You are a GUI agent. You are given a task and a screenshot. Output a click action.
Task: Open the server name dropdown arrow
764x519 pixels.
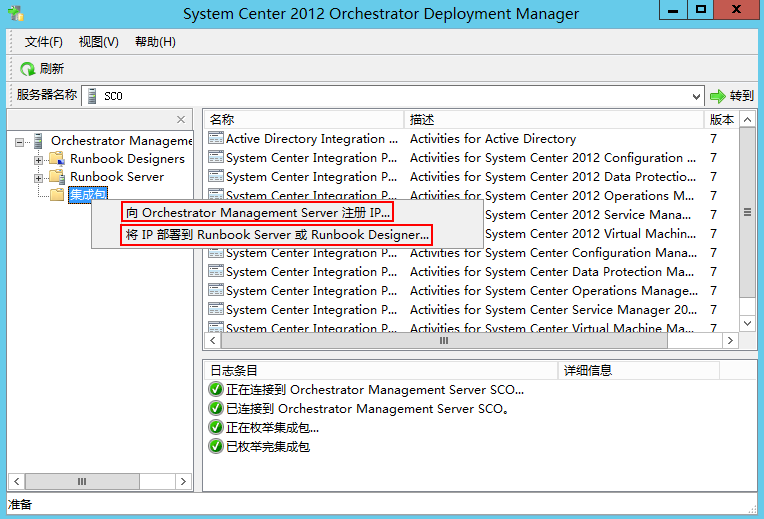[696, 96]
